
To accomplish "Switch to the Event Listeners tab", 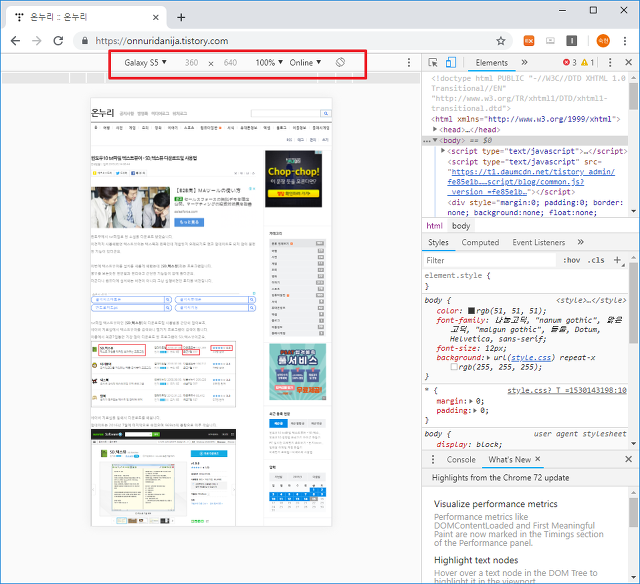I will pos(538,242).
